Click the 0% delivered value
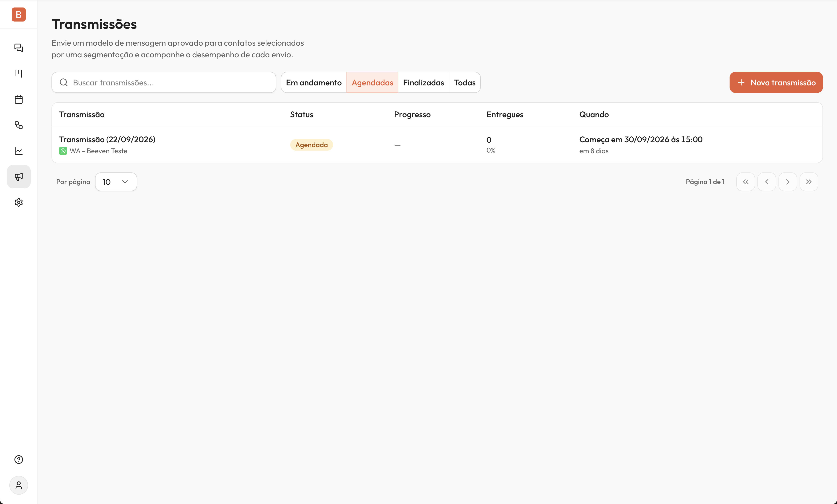The image size is (837, 504). tap(491, 150)
